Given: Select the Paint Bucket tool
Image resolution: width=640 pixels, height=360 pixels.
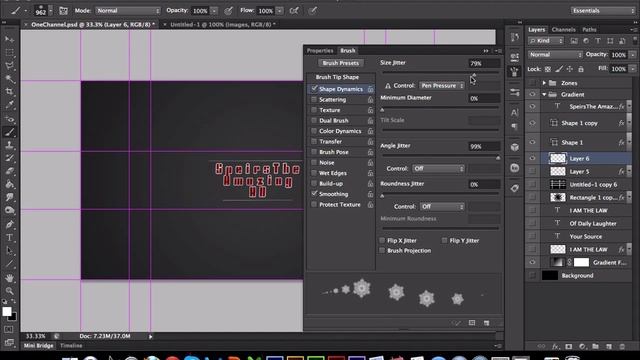Looking at the screenshot, I should (x=9, y=184).
